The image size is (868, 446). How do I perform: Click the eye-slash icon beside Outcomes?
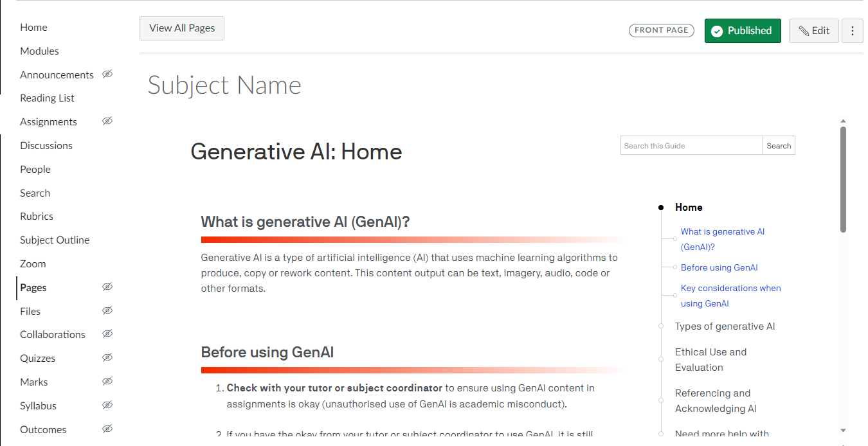[x=107, y=429]
